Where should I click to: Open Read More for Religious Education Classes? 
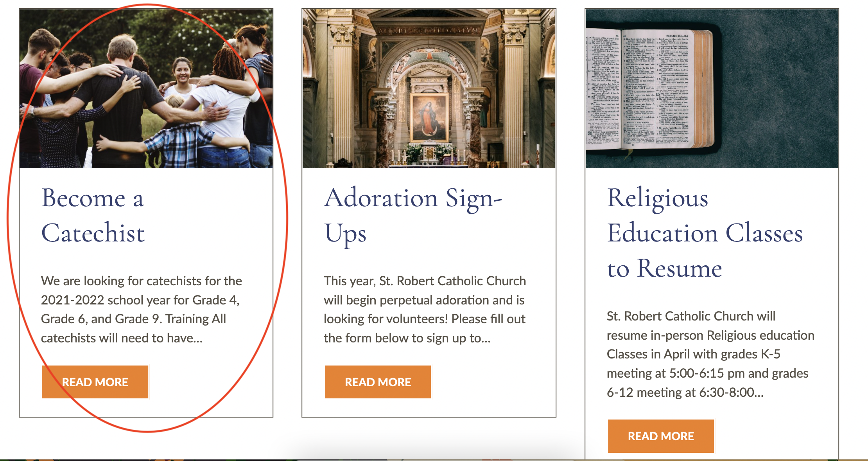coord(661,436)
